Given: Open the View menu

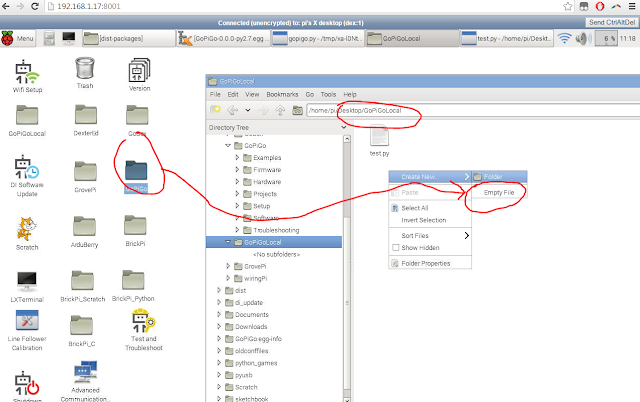Looking at the screenshot, I should coord(252,94).
